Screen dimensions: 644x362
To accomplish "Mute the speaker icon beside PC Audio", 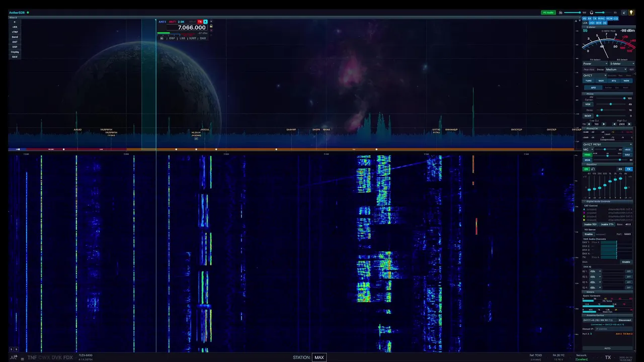I will pyautogui.click(x=560, y=13).
